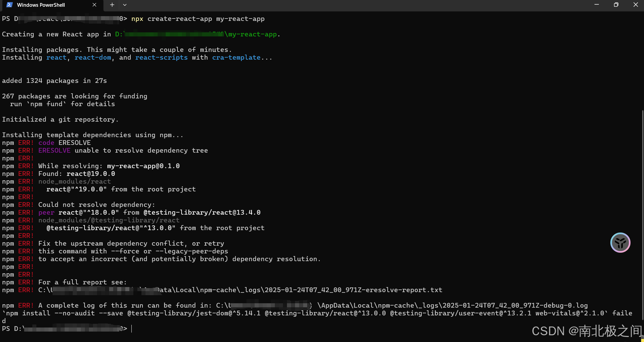644x342 pixels.
Task: Click "unable to resolve dependency tree" text
Action: coord(141,151)
